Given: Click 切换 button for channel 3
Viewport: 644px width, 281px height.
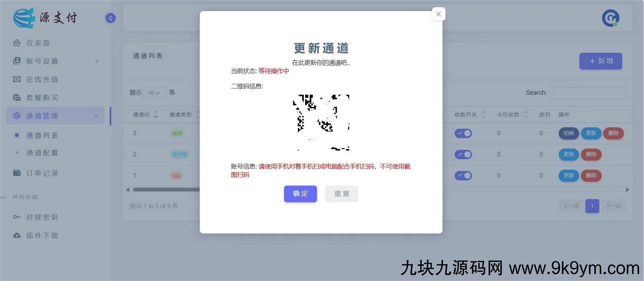Looking at the screenshot, I should (569, 133).
